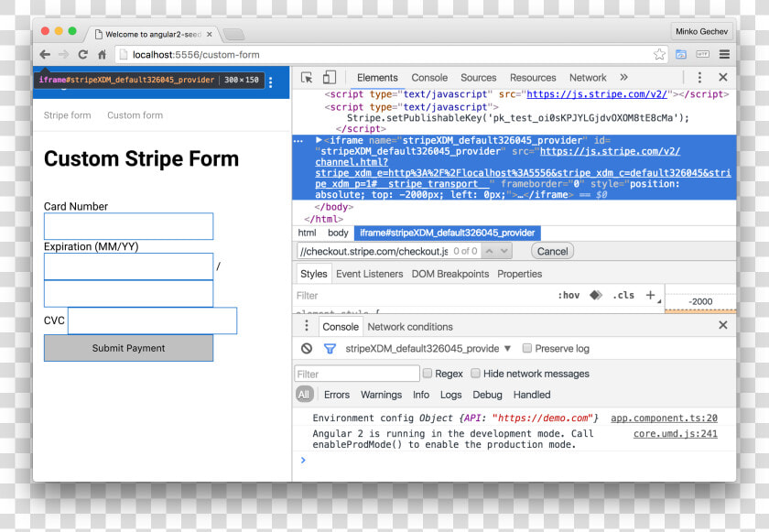The width and height of the screenshot is (769, 532).
Task: Go to previous search result arrow
Action: 490,251
